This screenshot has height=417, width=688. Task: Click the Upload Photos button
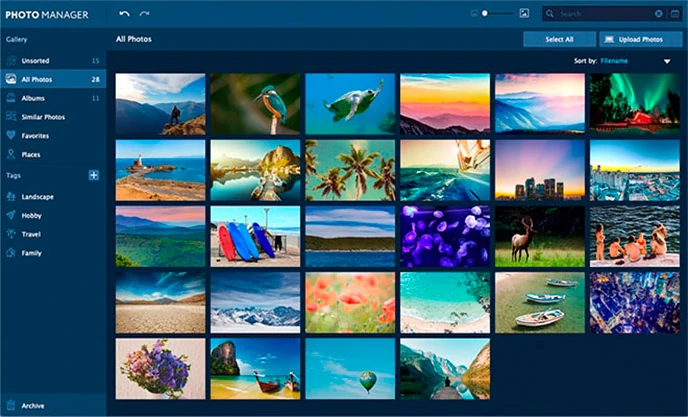pyautogui.click(x=641, y=39)
